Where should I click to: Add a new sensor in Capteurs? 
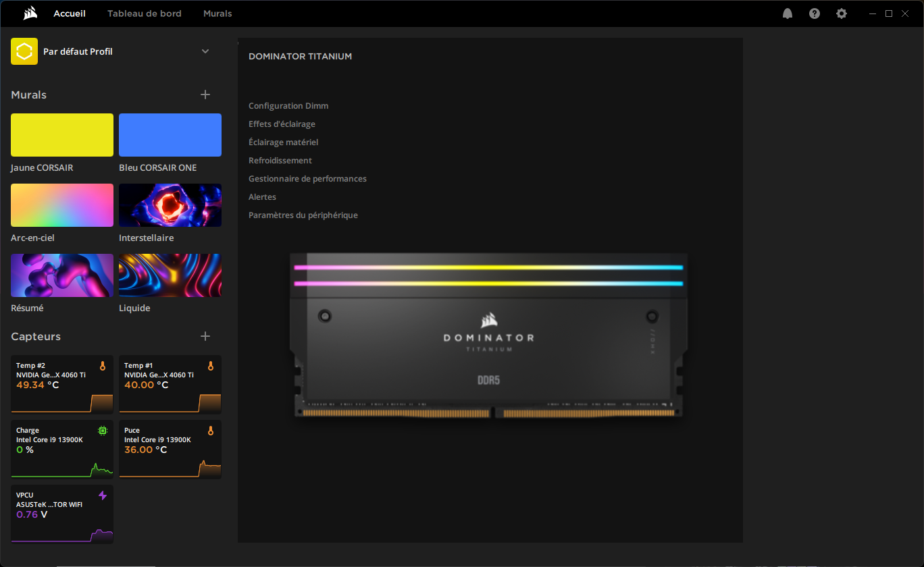pyautogui.click(x=205, y=336)
